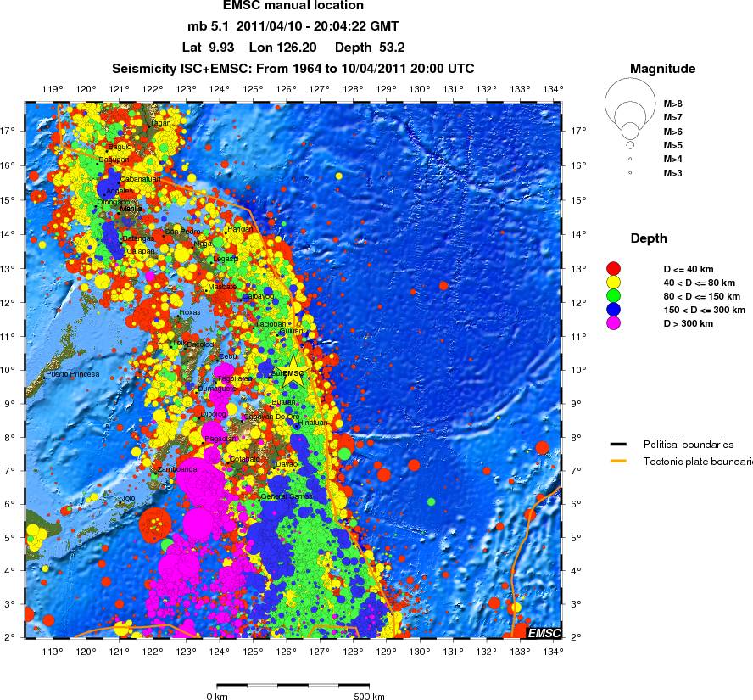Image resolution: width=753 pixels, height=700 pixels.
Task: Click the 'D <= 40 km' legend text
Action: pos(689,269)
